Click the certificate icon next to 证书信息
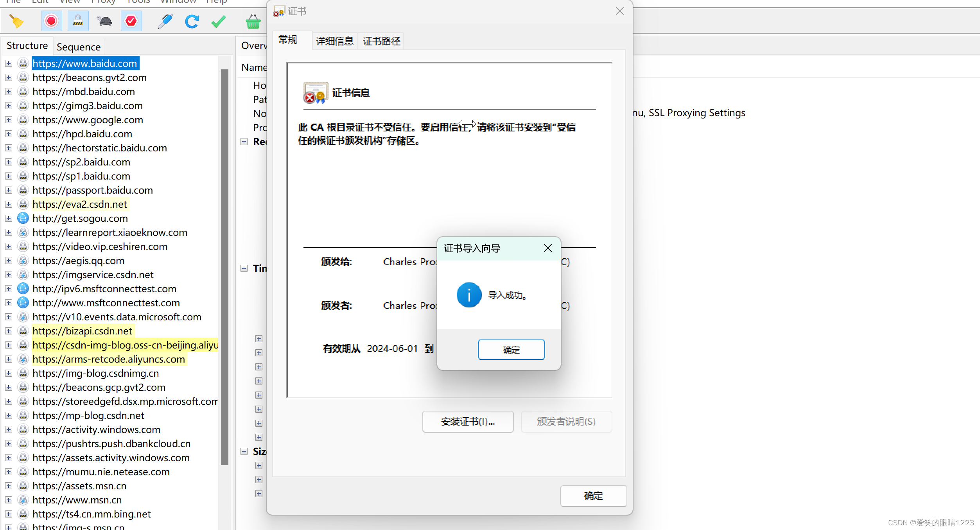The width and height of the screenshot is (980, 530). tap(315, 93)
